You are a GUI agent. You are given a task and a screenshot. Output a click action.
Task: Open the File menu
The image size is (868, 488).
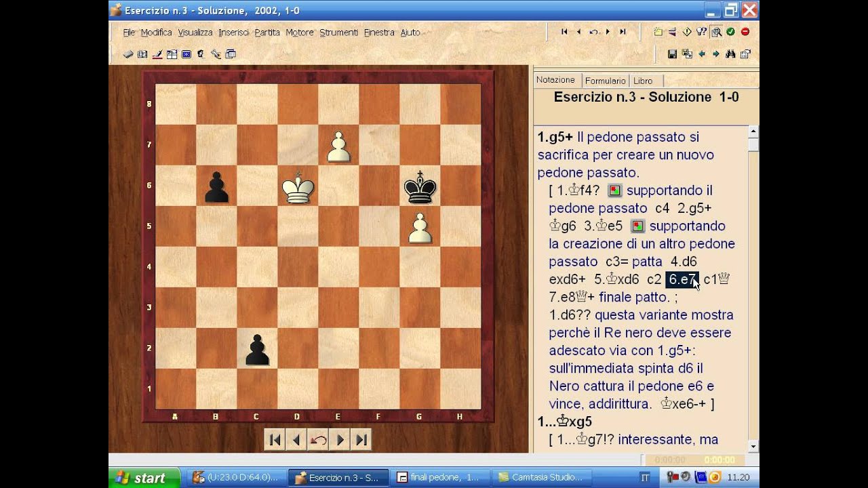coord(129,33)
